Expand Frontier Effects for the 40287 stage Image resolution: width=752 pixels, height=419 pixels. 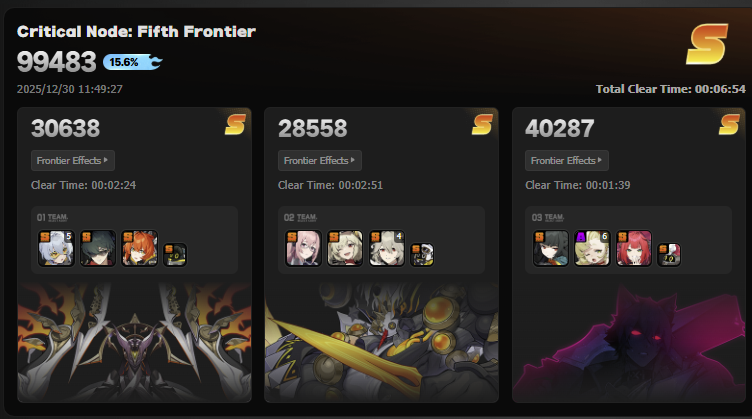[x=567, y=161]
